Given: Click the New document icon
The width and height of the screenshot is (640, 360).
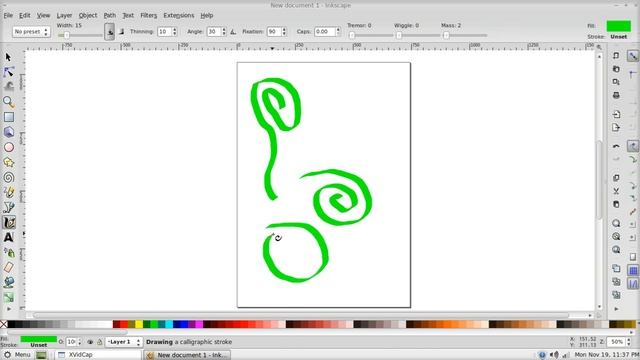Looking at the screenshot, I should click(x=616, y=56).
